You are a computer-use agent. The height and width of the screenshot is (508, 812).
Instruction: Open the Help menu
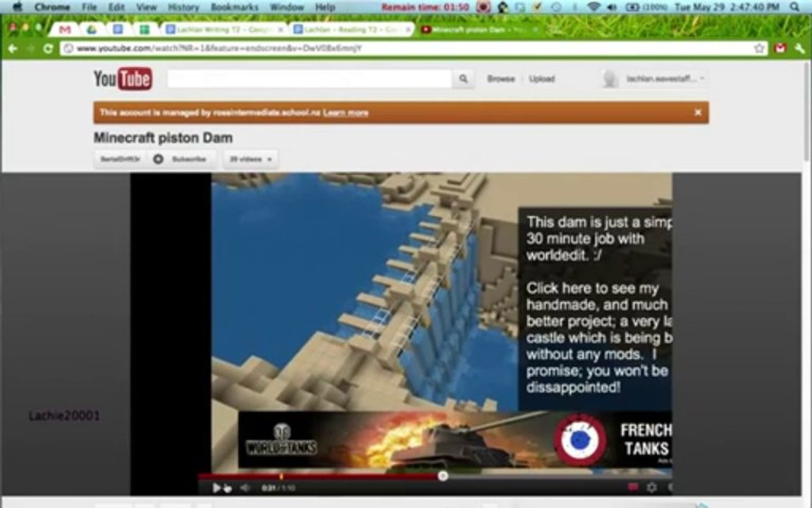click(x=325, y=7)
